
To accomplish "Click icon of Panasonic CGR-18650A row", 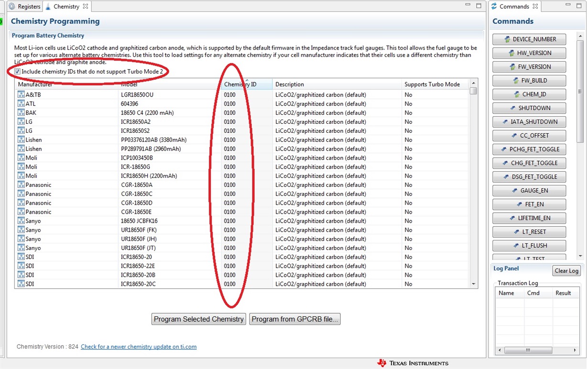I will tap(21, 185).
